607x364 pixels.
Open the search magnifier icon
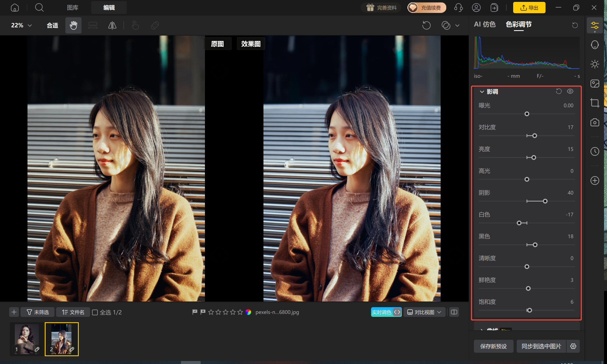[x=39, y=8]
